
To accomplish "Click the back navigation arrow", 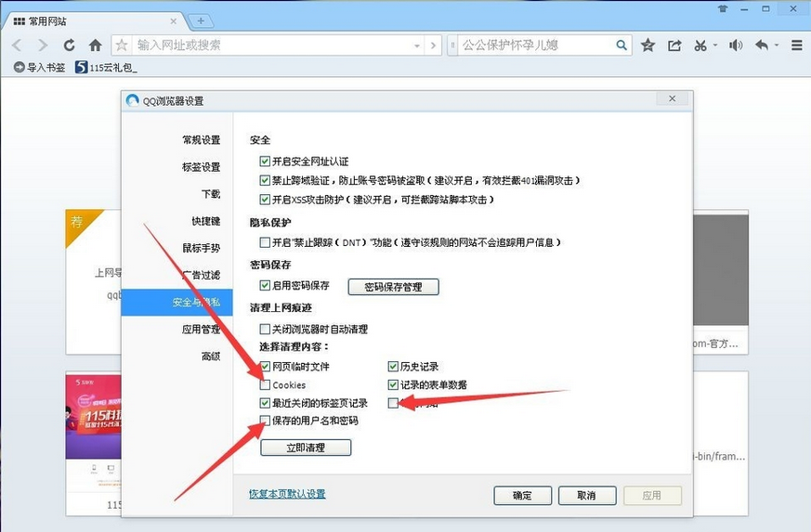I will click(17, 45).
